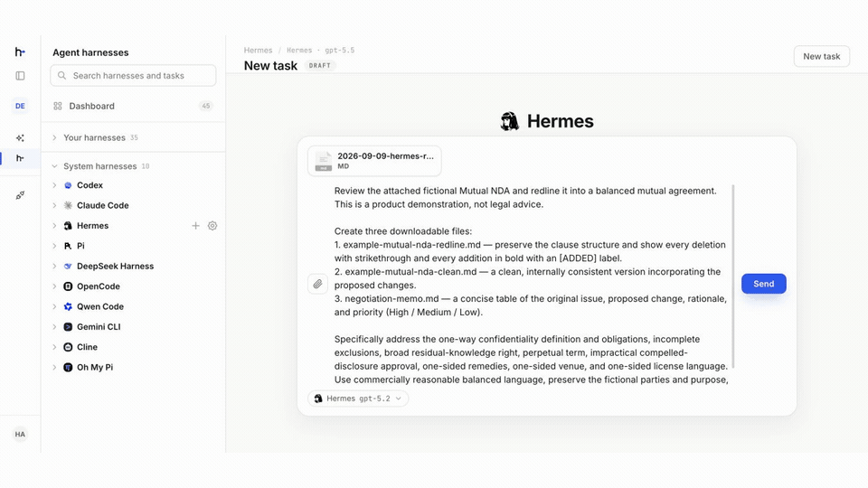Viewport: 868px width, 488px height.
Task: Send the task prompt
Action: tap(763, 284)
